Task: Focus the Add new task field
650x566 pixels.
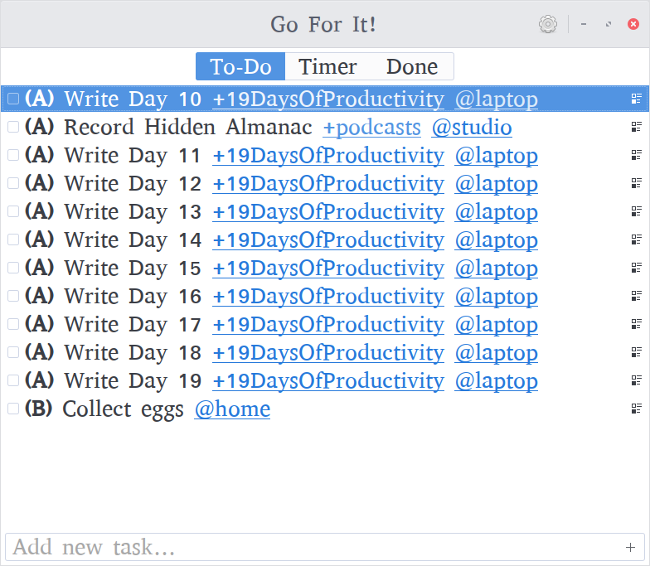Action: (310, 547)
